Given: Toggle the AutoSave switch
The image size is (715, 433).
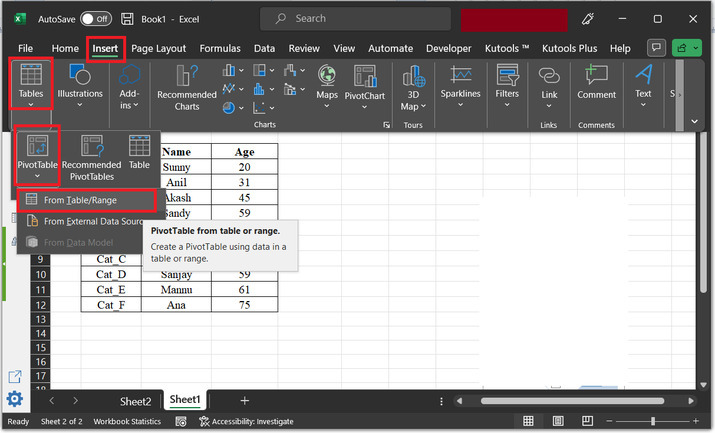Looking at the screenshot, I should (x=95, y=18).
